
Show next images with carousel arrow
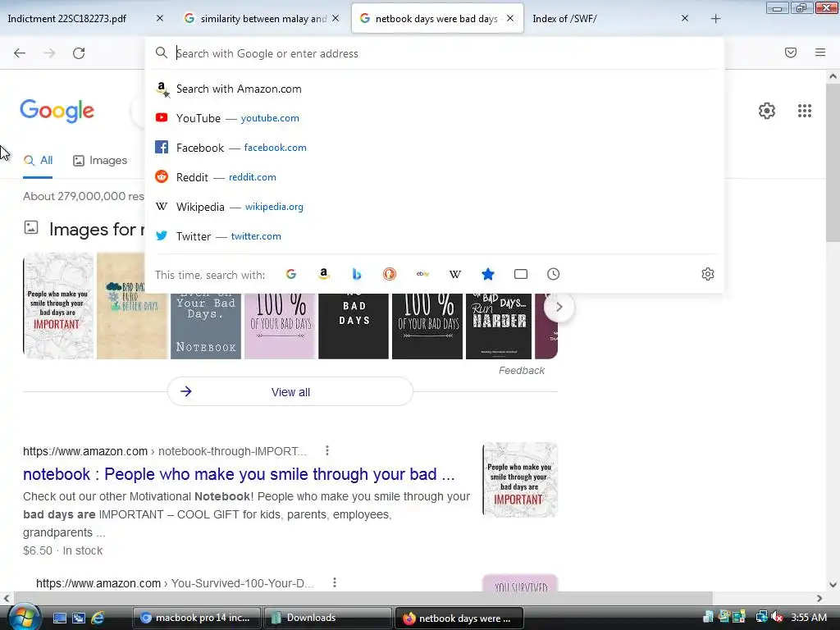pos(559,307)
